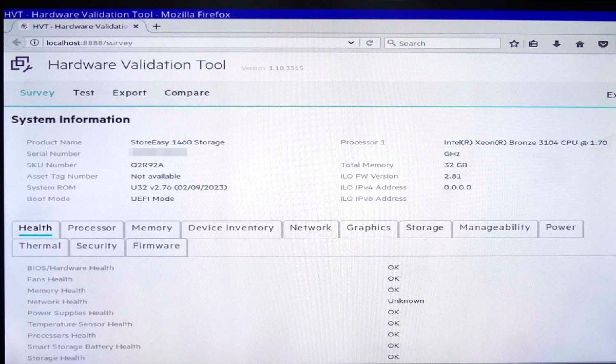The height and width of the screenshot is (364, 616).
Task: Click the localhost:8888/survey address field
Action: 192,43
